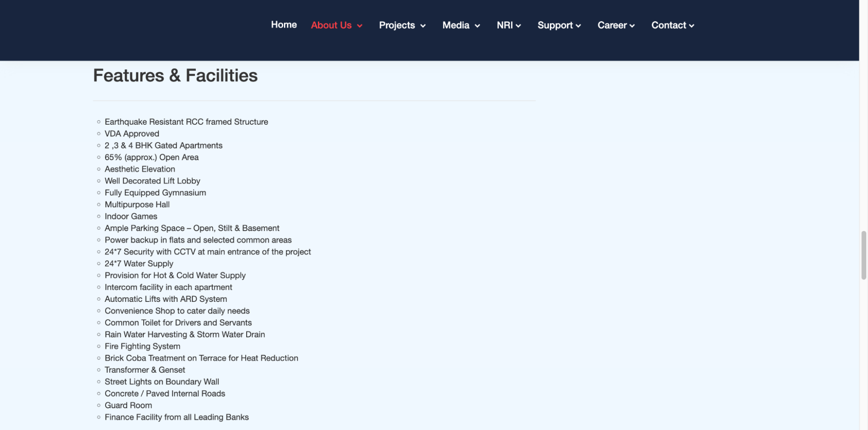Expand the Contact chevron

click(x=691, y=26)
